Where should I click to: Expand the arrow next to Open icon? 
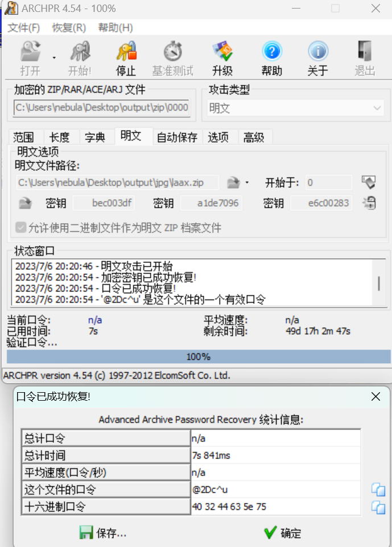[54, 57]
